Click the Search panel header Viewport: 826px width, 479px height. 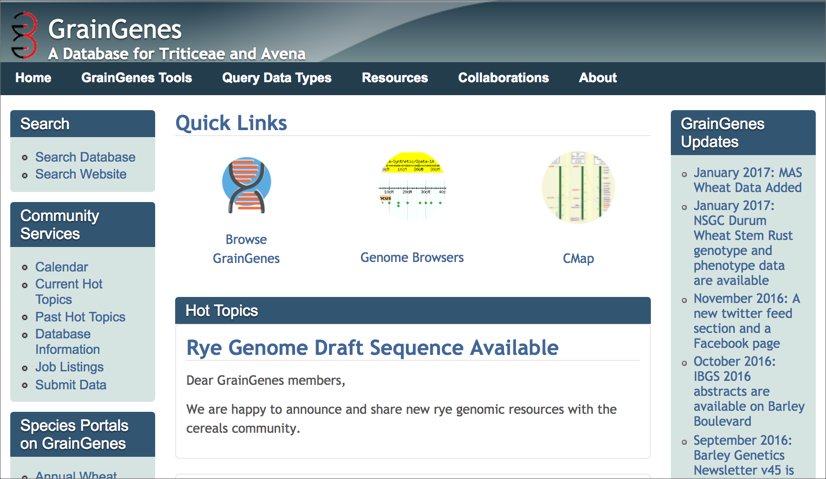point(83,124)
